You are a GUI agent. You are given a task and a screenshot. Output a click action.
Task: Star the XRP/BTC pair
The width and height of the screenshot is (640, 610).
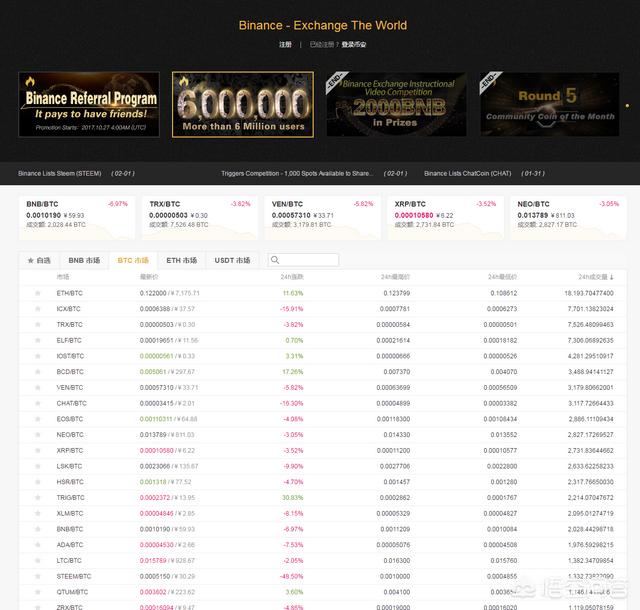point(38,450)
